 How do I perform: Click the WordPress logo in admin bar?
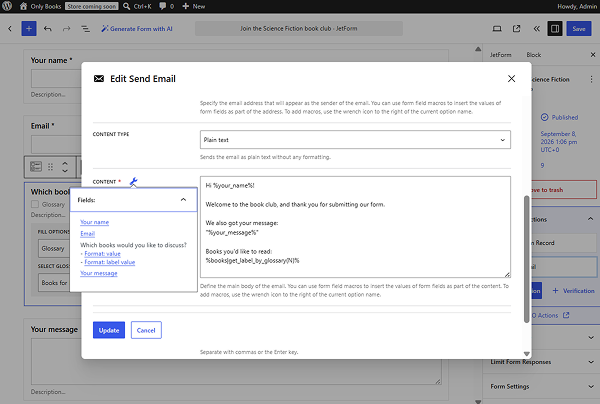7,6
